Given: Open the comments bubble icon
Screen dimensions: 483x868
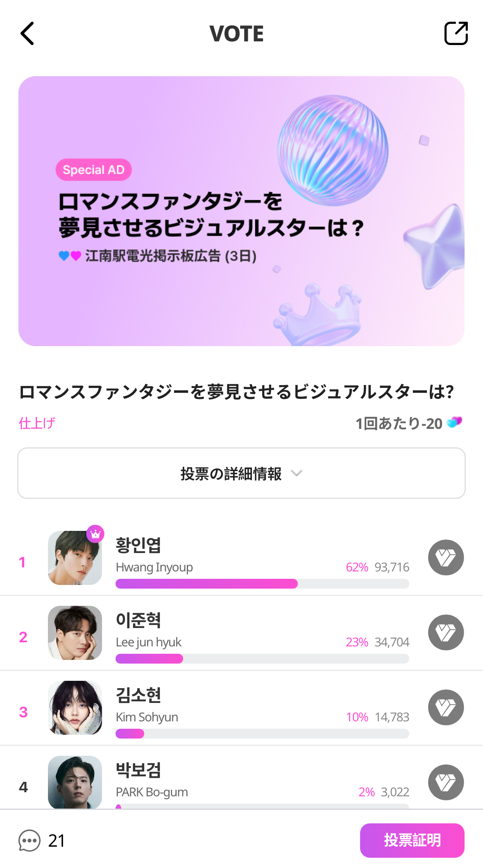Looking at the screenshot, I should (29, 841).
